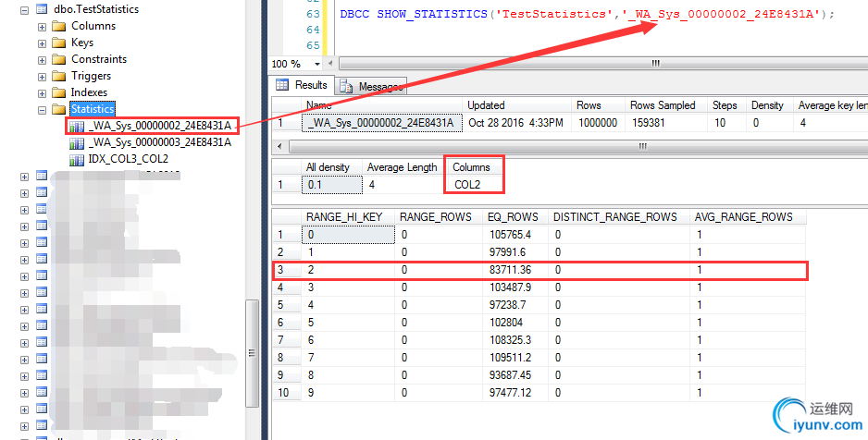Select the EQ_ROWS cell 103487.9
Viewport: 868px width, 440px height.
tap(515, 287)
